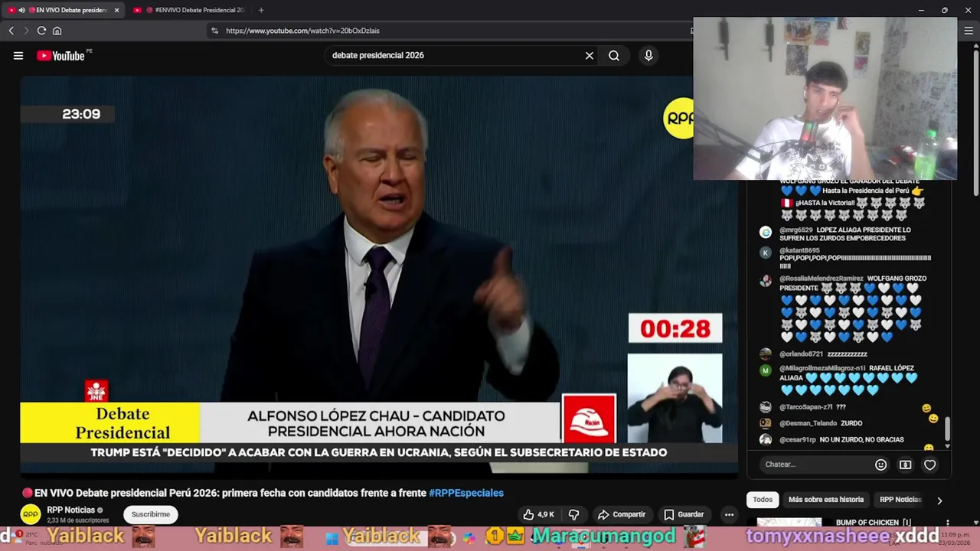This screenshot has width=980, height=551.
Task: Open a new browser tab
Action: pos(261,10)
